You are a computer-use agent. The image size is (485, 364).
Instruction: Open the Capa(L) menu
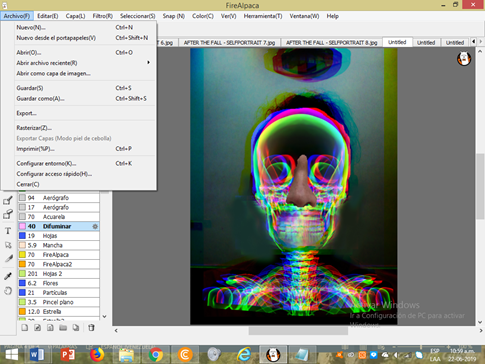click(x=75, y=16)
